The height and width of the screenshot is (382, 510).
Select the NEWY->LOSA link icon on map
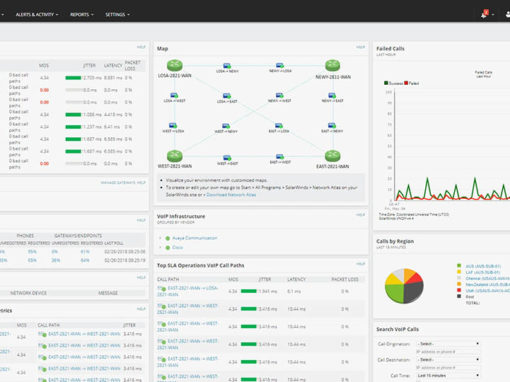(x=280, y=66)
